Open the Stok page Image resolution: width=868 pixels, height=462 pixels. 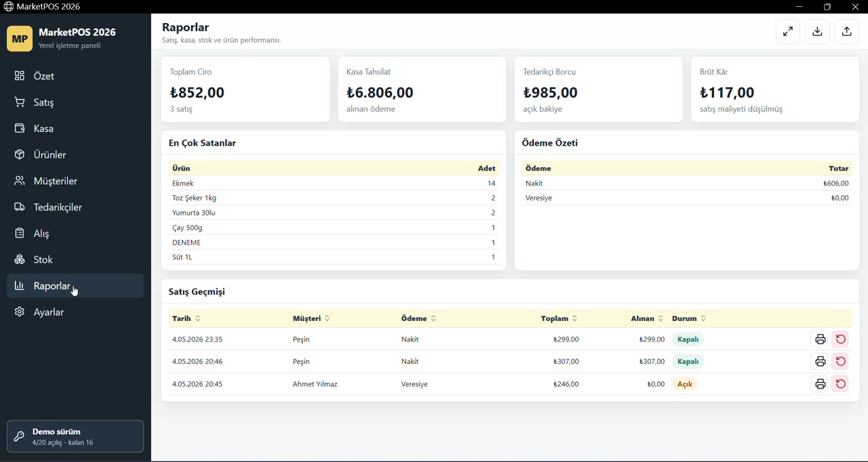75,259
